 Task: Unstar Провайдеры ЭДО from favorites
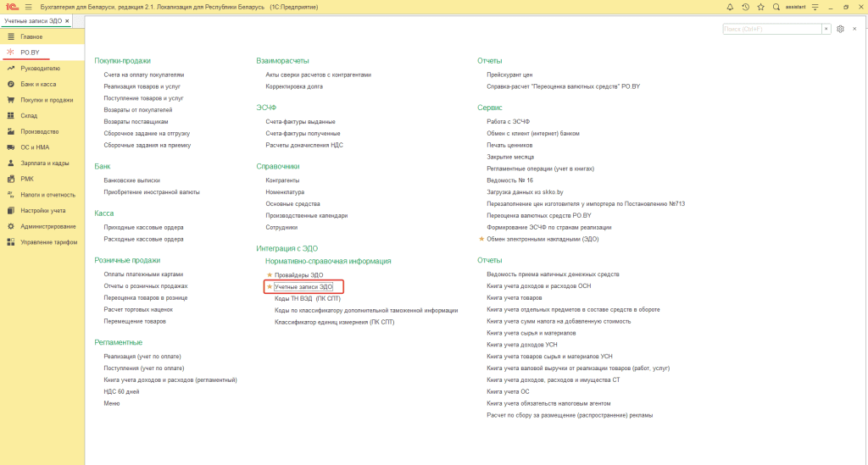pos(270,276)
